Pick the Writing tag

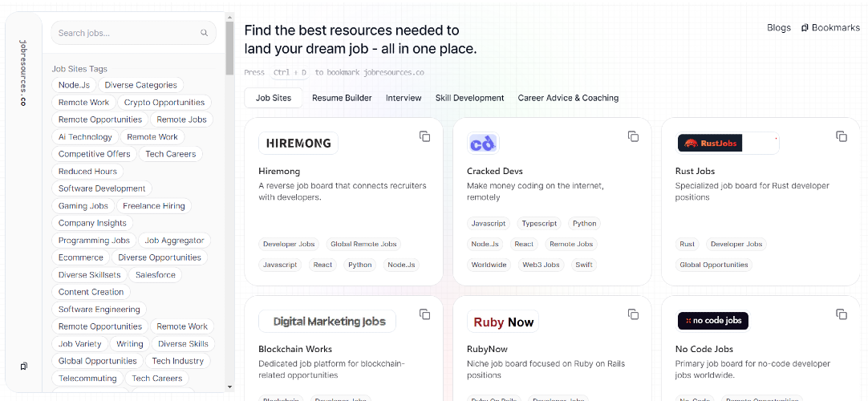(x=130, y=343)
